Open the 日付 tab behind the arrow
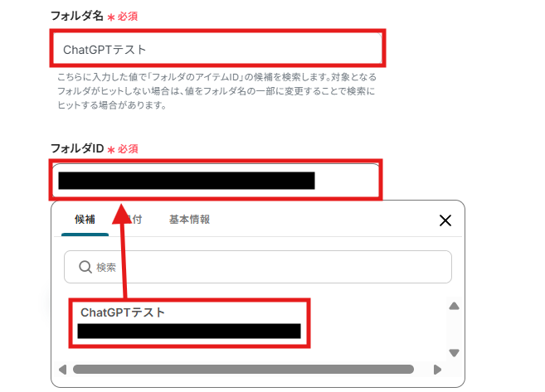This screenshot has width=545, height=392. (134, 220)
